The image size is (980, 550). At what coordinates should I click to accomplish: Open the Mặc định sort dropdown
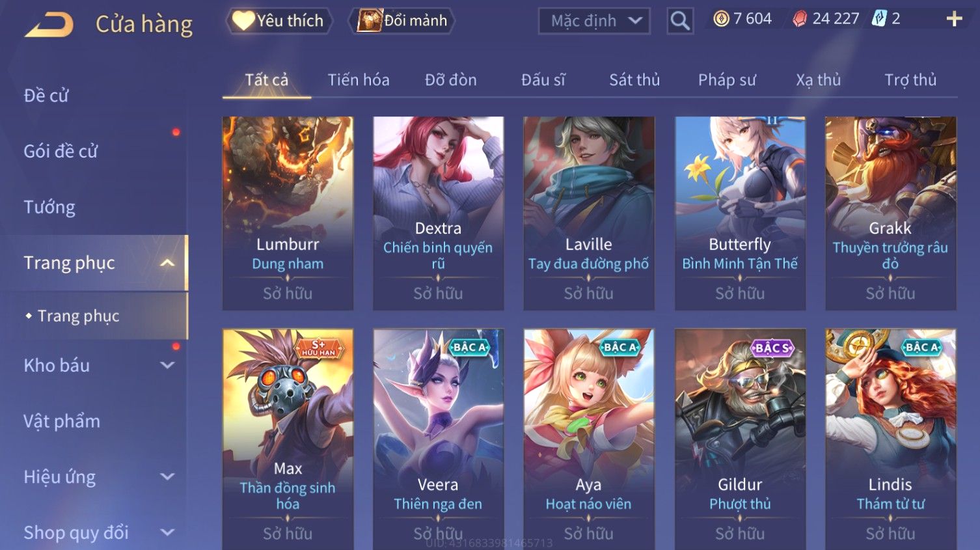click(594, 21)
